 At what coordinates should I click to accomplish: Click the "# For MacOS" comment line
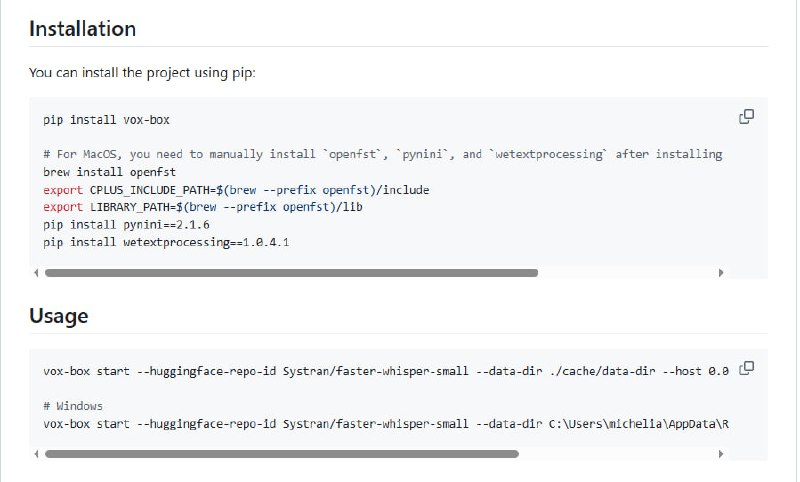(x=382, y=154)
